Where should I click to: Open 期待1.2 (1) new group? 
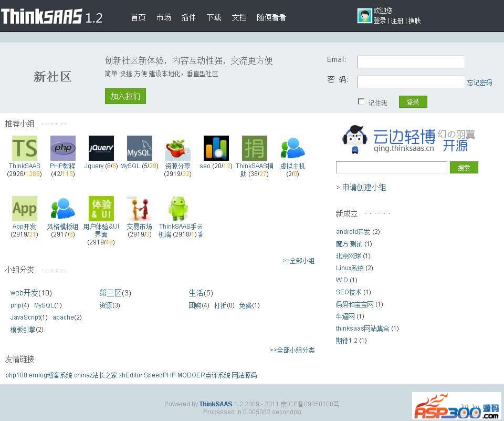click(x=351, y=341)
